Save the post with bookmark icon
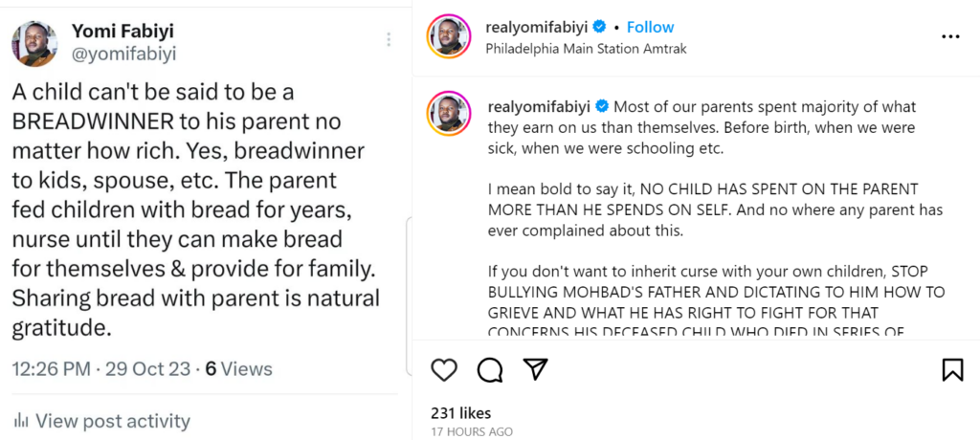 (952, 370)
